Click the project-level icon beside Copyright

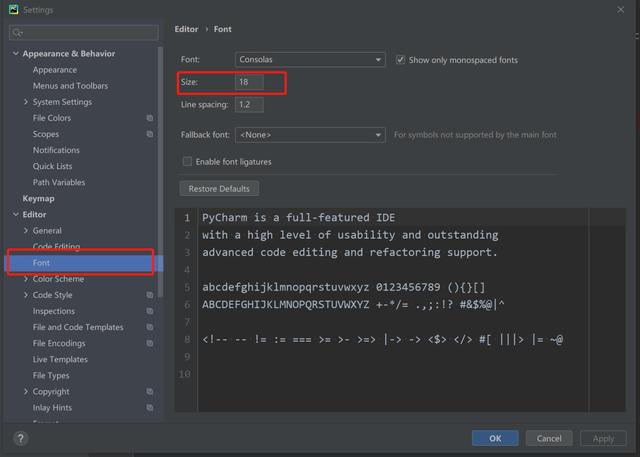pyautogui.click(x=150, y=391)
